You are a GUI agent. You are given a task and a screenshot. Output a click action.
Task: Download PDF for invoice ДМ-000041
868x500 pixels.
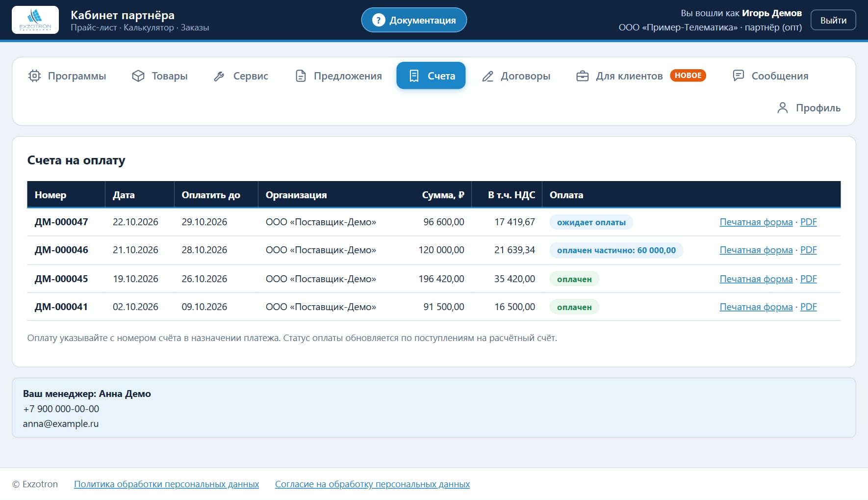[x=808, y=307]
